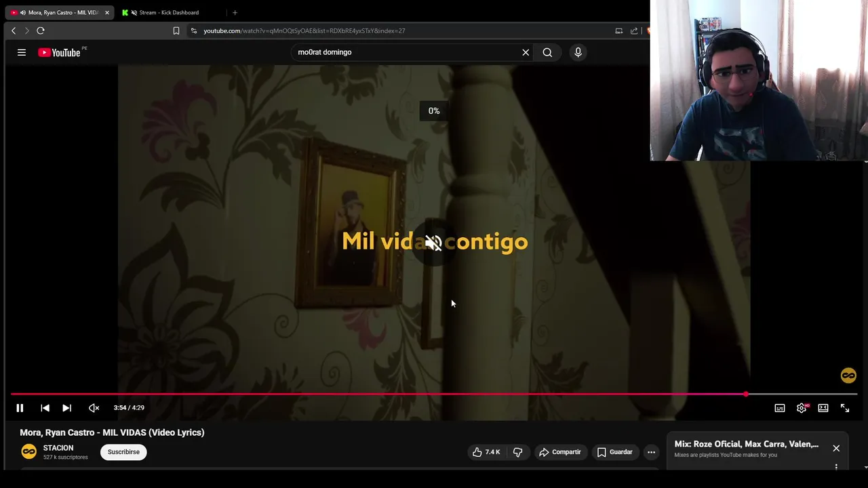Click the 3:54 / 4:29 time display
The width and height of the screenshot is (868, 488).
(129, 408)
